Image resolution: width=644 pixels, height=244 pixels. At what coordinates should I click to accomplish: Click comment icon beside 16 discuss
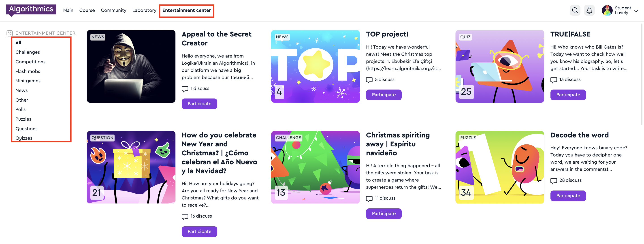click(185, 216)
